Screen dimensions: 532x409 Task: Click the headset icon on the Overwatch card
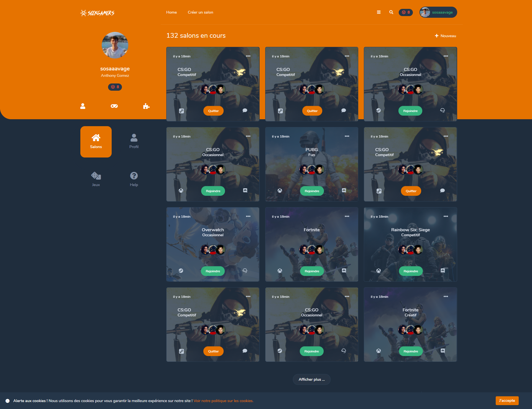tap(245, 271)
